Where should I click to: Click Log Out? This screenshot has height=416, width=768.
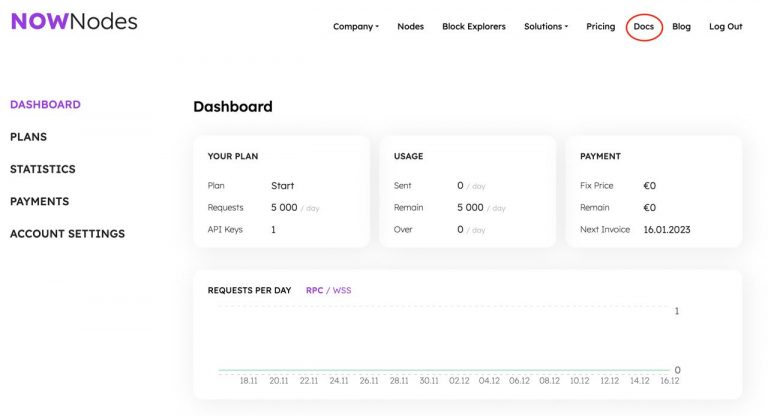[726, 26]
